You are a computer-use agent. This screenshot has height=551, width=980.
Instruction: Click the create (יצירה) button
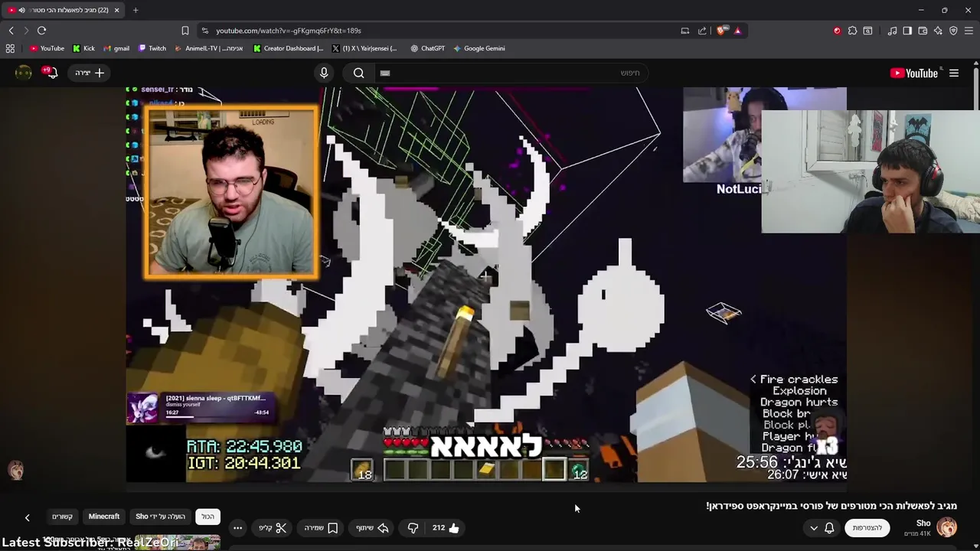pos(90,73)
